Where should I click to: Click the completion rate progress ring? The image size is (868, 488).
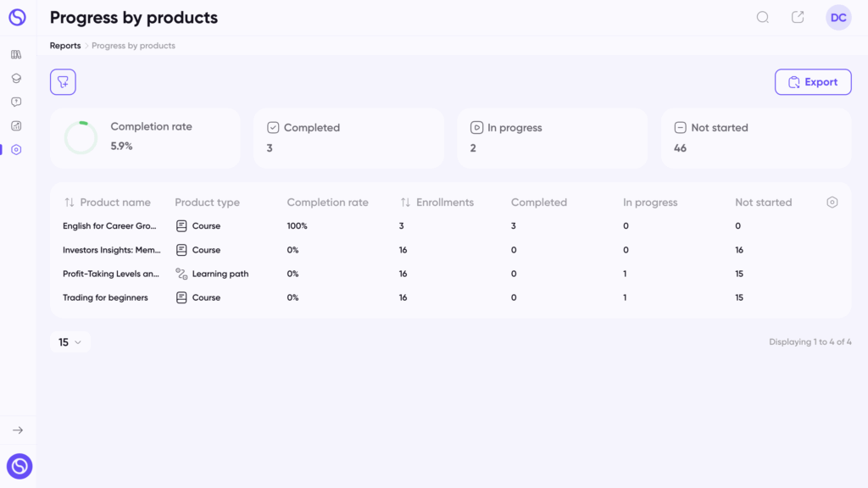click(81, 137)
